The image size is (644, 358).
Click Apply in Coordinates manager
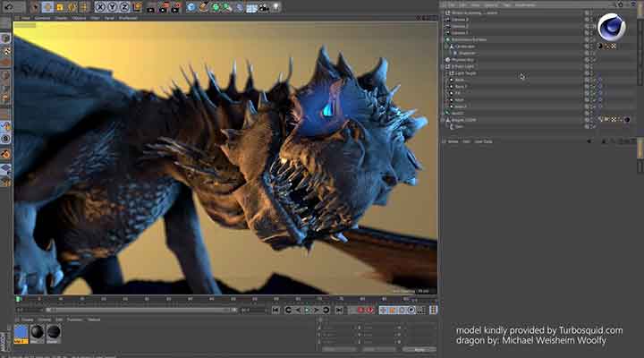coord(419,349)
